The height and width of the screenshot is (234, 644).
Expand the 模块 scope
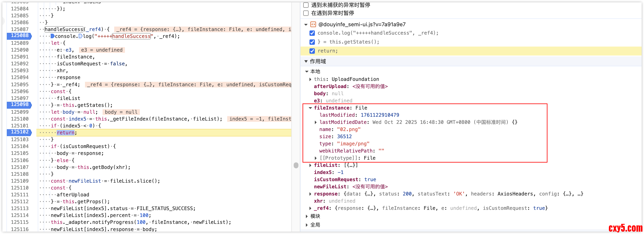307,216
